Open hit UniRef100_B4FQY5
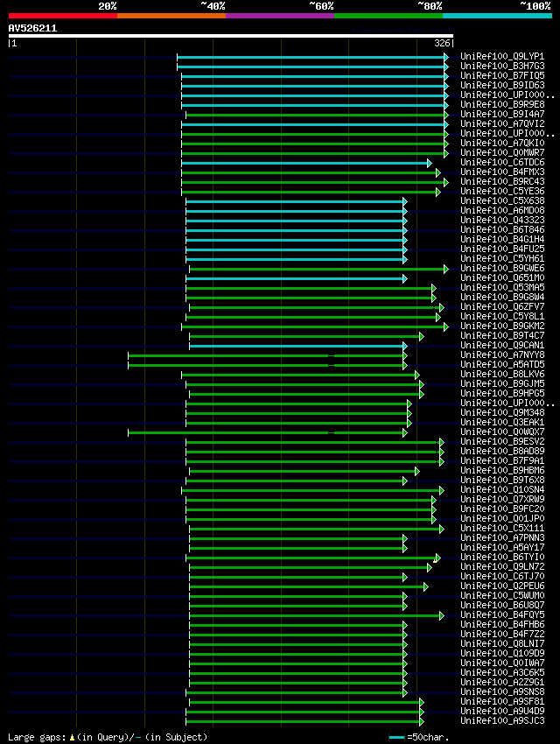560x744 pixels. click(x=502, y=614)
